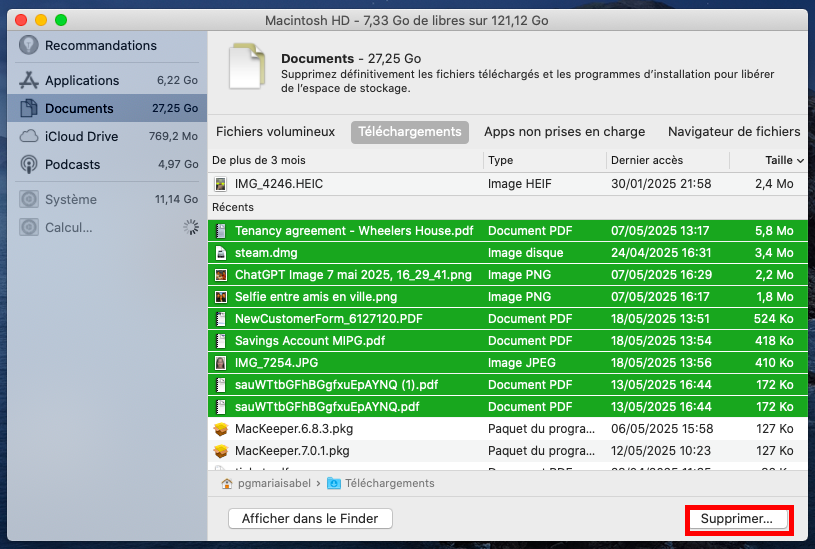
Task: Click the steam.dmg disk image icon
Action: tap(221, 253)
